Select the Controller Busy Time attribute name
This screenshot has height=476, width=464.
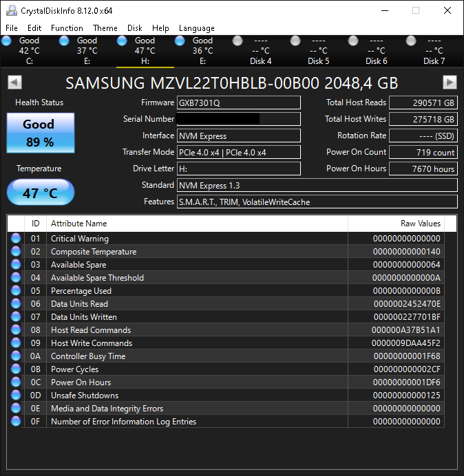[x=88, y=356]
